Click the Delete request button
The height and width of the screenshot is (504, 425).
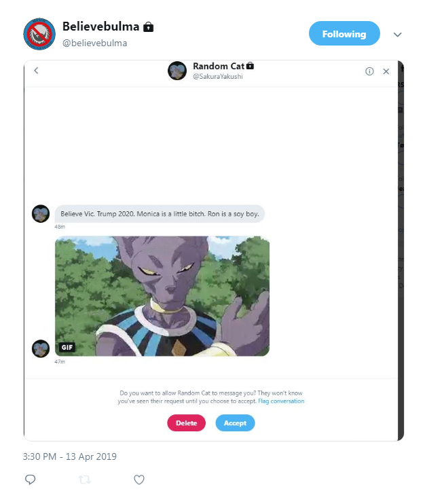coord(186,423)
